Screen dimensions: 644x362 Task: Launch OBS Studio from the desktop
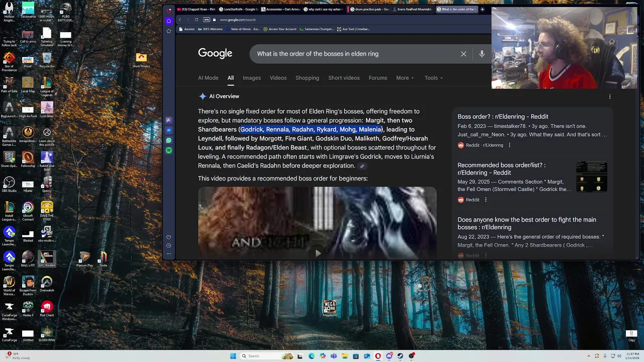pos(9,185)
